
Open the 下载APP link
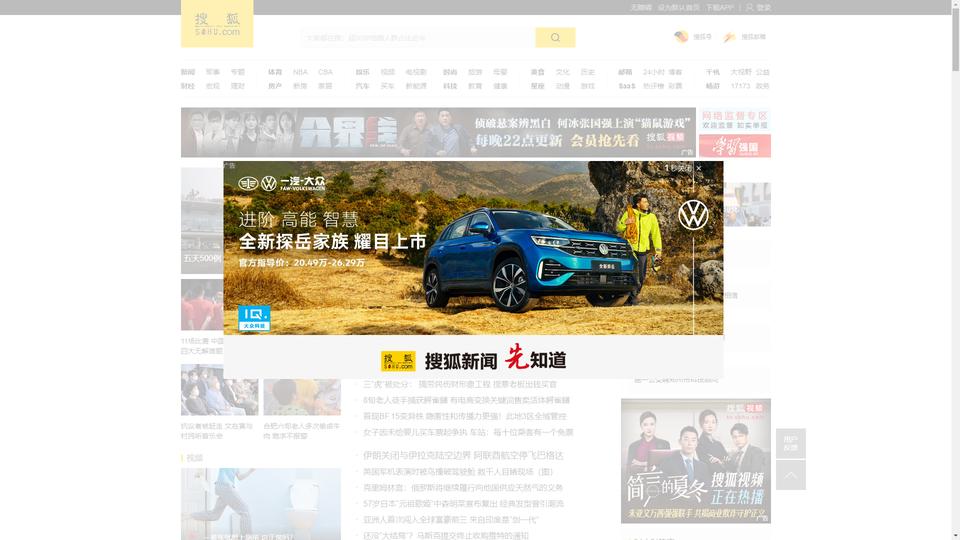click(x=719, y=7)
